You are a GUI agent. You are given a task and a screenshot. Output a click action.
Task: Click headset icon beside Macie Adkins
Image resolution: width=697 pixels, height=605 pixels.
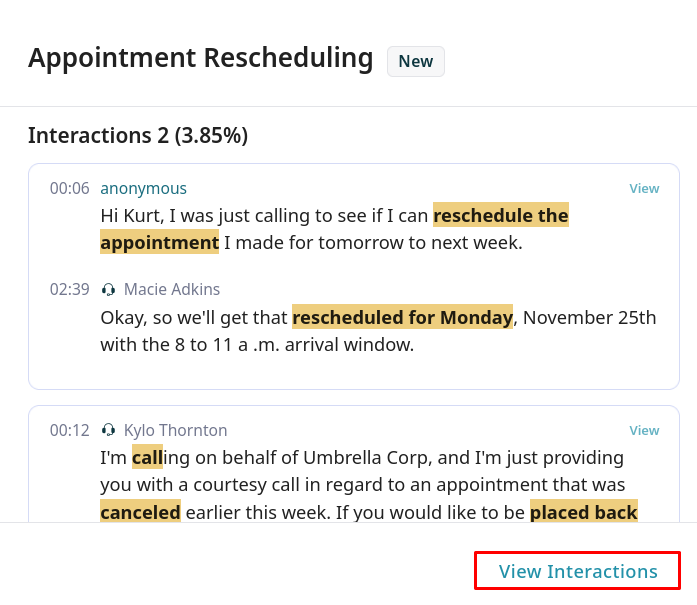pyautogui.click(x=109, y=290)
